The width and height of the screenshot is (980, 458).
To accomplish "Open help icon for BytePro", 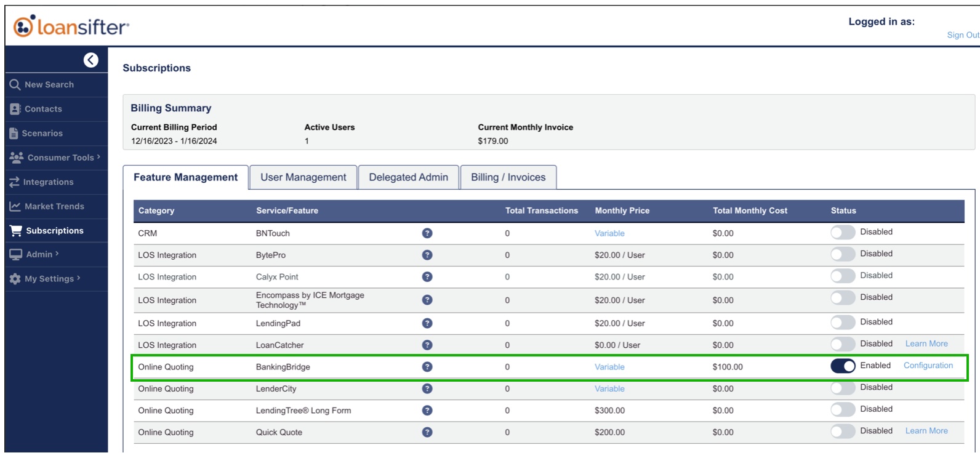I will 427,255.
